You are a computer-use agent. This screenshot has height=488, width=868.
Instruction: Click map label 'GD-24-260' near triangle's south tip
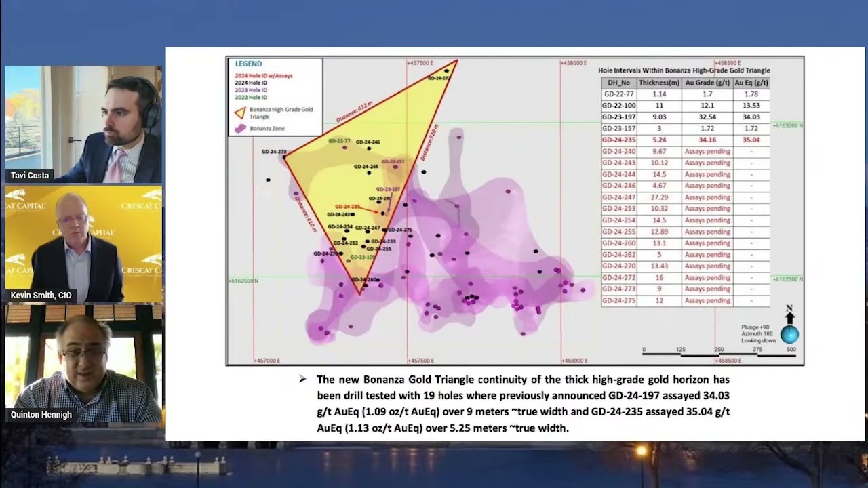pyautogui.click(x=363, y=280)
